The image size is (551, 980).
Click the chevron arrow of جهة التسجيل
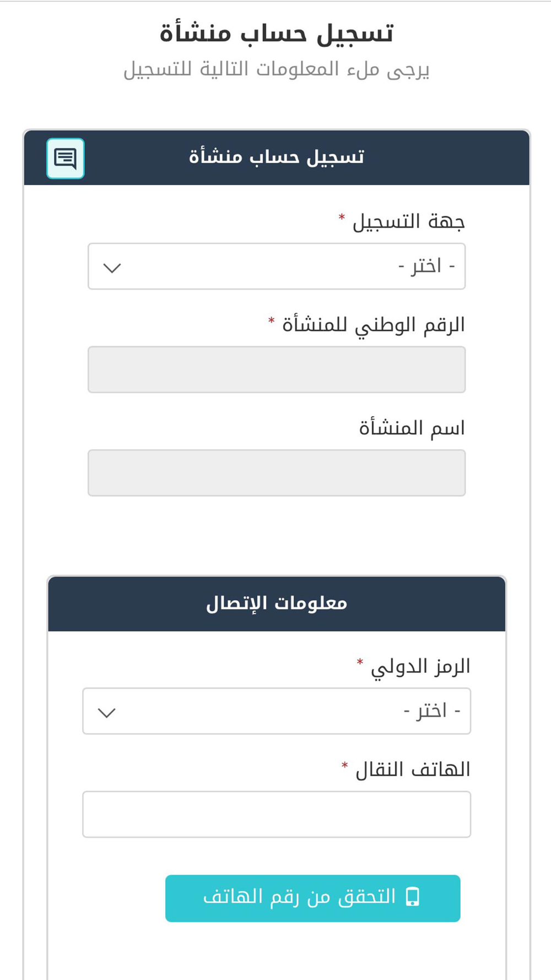coord(112,268)
